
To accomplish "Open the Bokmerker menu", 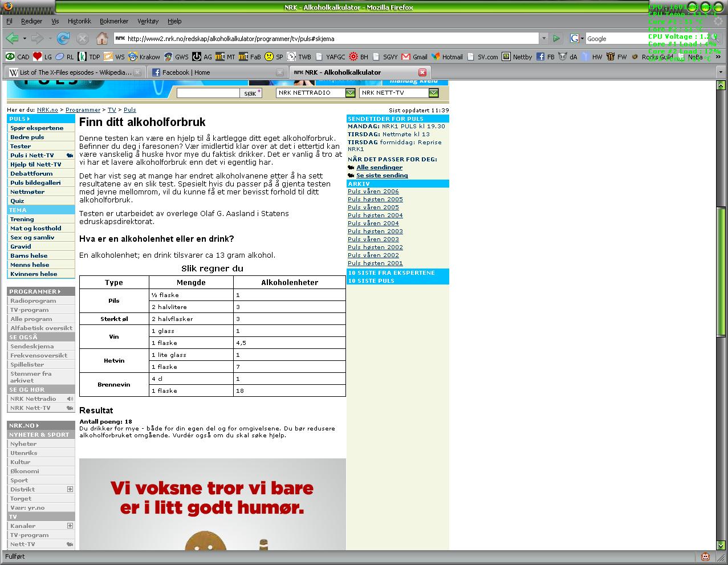I will [x=114, y=21].
